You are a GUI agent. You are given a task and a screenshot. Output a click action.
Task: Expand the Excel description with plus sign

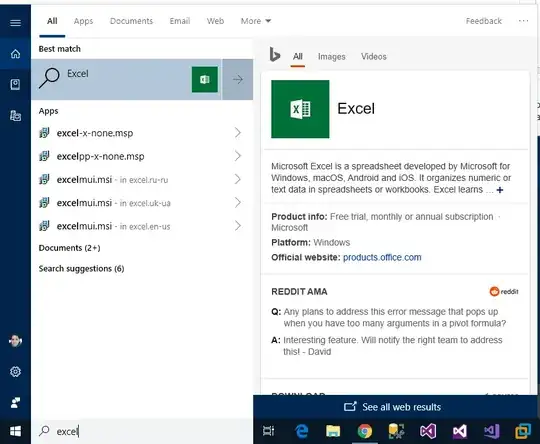pyautogui.click(x=500, y=190)
